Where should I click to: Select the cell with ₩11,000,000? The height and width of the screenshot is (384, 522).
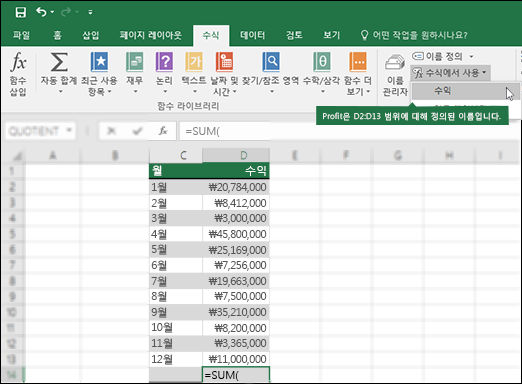click(x=236, y=359)
